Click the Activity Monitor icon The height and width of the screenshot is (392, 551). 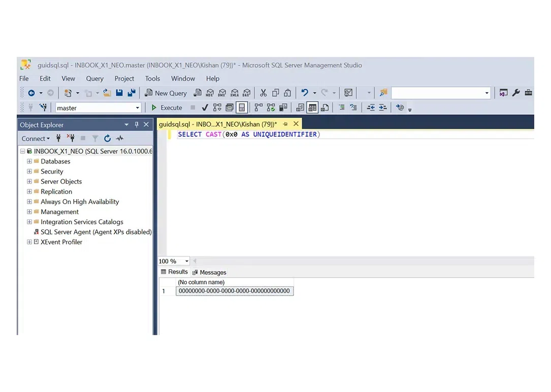(348, 93)
